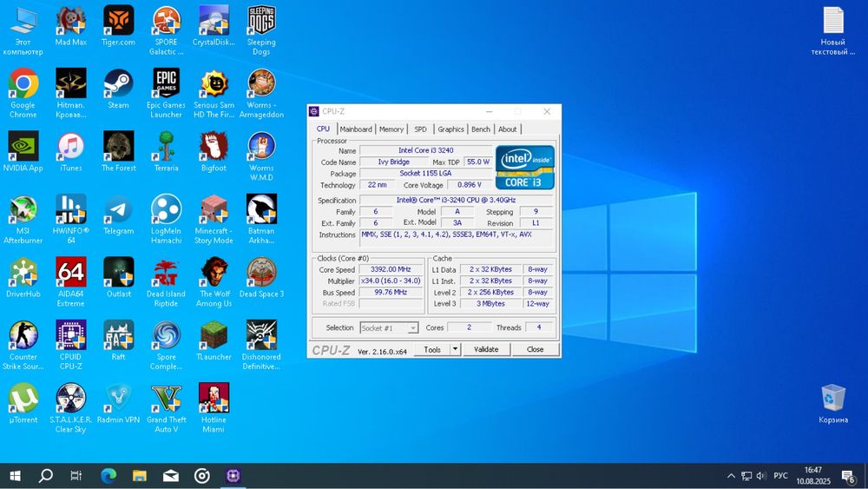Viewport: 868px width, 489px height.
Task: Launch CrystalDisk shortcut on desktop
Action: click(214, 27)
